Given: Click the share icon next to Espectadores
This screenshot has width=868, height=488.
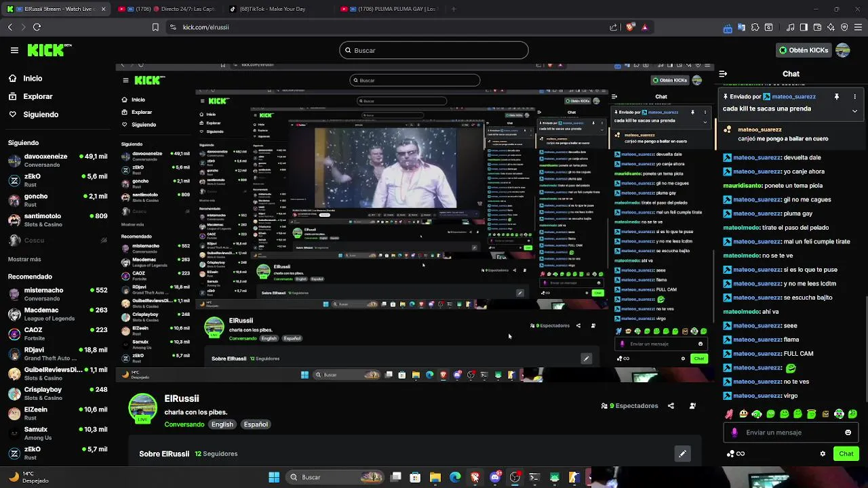Looking at the screenshot, I should point(671,406).
